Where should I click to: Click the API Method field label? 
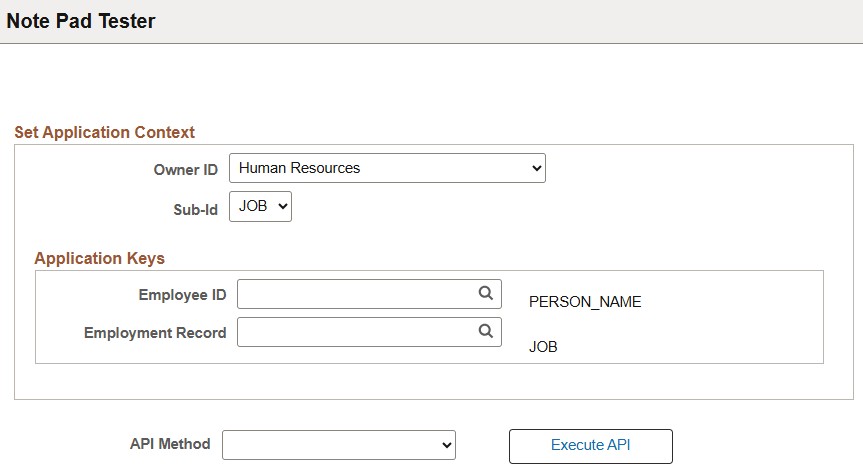click(170, 444)
